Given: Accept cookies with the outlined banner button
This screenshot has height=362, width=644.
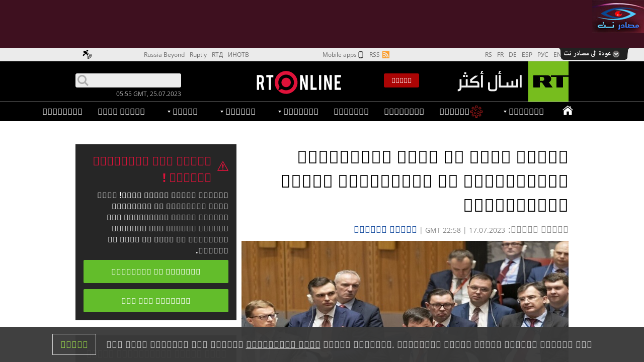Looking at the screenshot, I should tap(74, 344).
